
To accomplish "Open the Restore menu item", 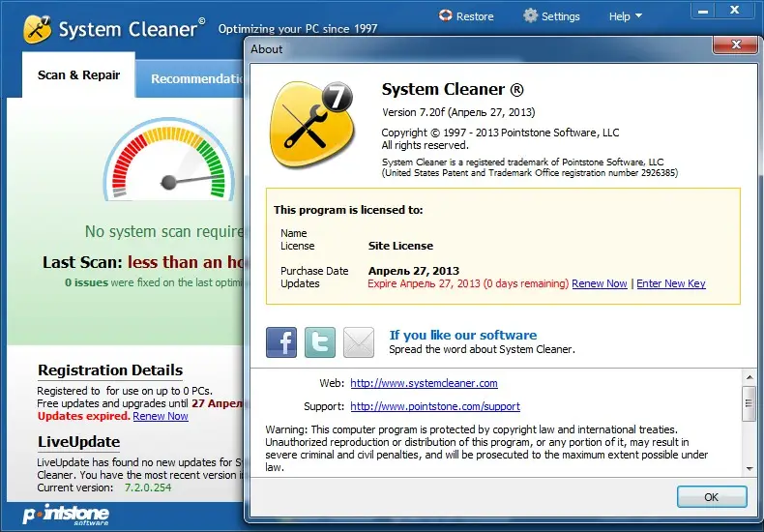I will tap(466, 16).
